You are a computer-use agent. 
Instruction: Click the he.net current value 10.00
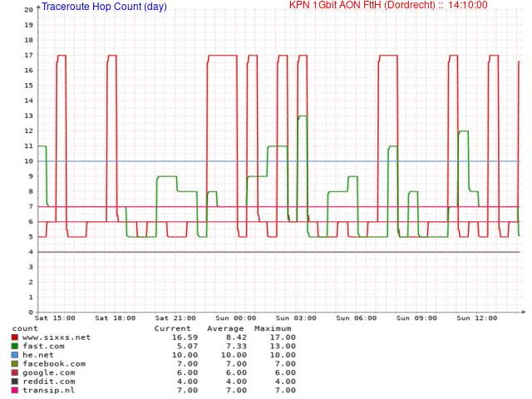pyautogui.click(x=185, y=355)
